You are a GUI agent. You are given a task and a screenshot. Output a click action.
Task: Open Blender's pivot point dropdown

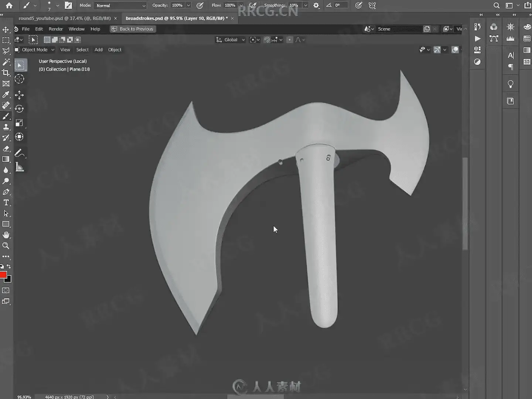click(255, 40)
